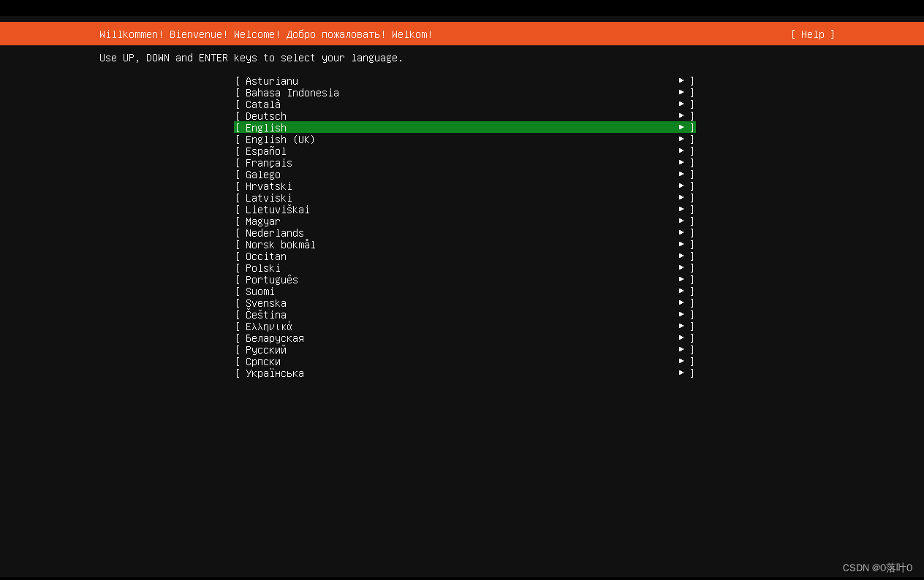This screenshot has height=580, width=924.
Task: Select Magyar language
Action: click(x=464, y=221)
